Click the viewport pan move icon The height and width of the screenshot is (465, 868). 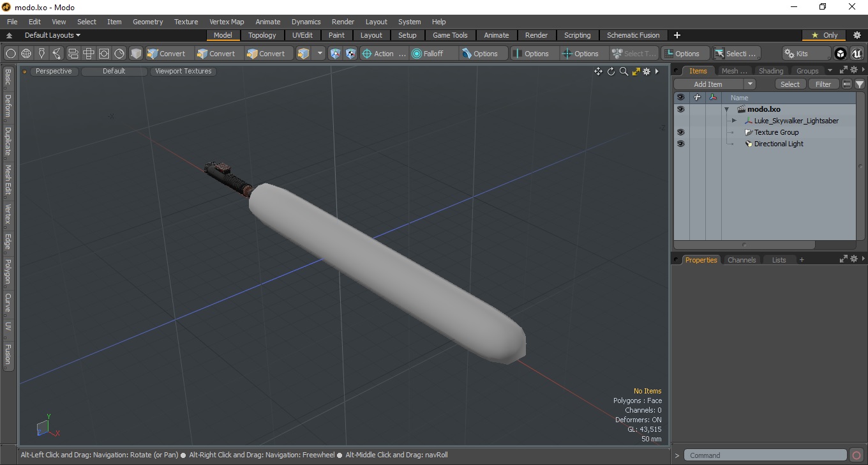[x=598, y=72]
